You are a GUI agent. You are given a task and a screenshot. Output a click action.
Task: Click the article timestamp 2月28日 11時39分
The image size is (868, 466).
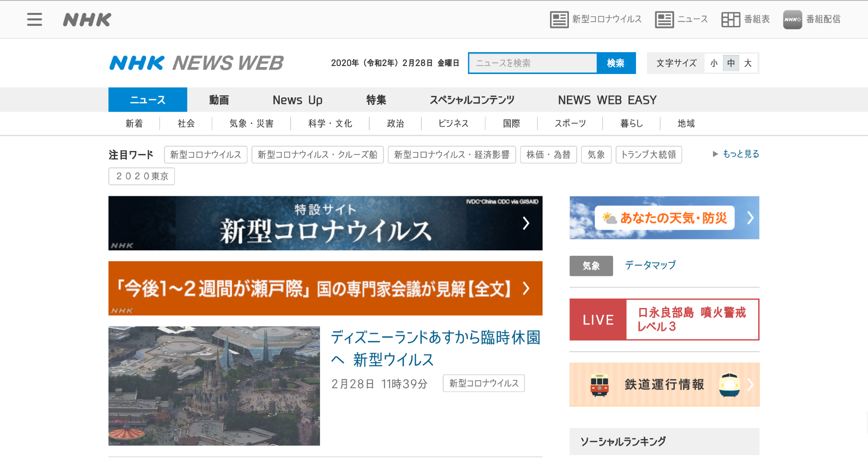coord(380,384)
